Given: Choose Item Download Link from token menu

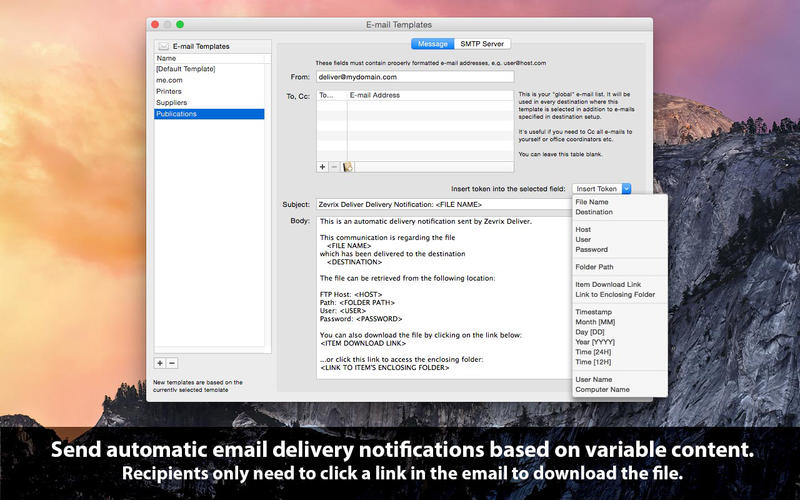Looking at the screenshot, I should coord(608,284).
